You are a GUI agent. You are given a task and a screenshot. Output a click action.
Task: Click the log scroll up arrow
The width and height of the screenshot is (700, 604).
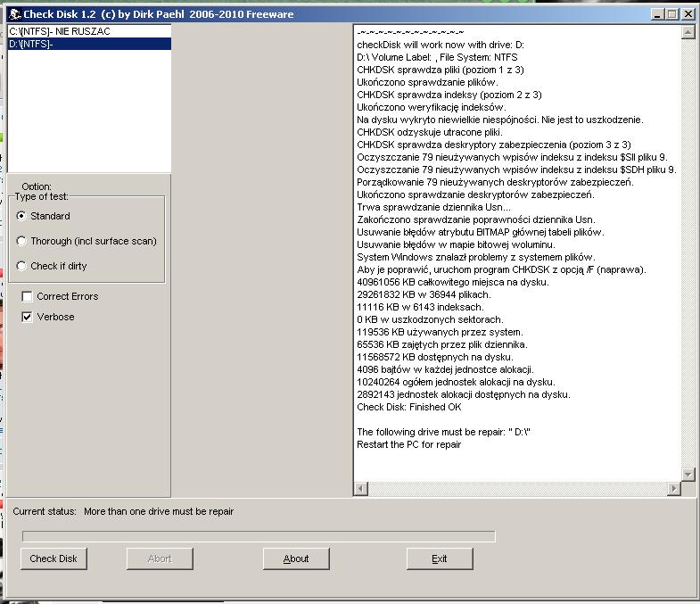pyautogui.click(x=688, y=32)
